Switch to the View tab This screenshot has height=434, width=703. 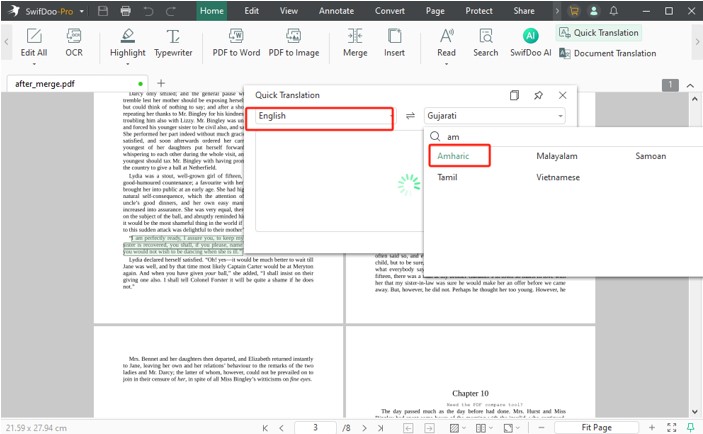point(289,11)
